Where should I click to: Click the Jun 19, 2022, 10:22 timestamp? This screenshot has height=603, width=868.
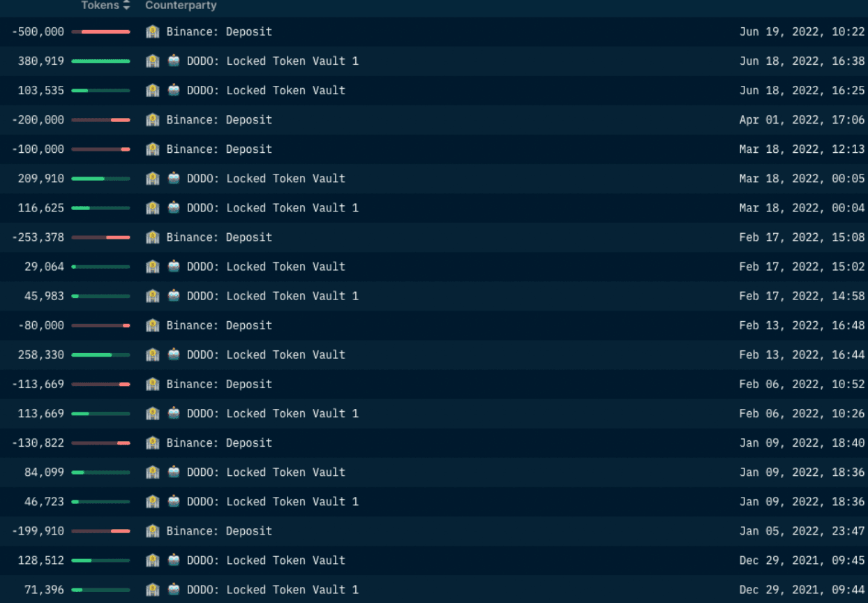click(x=802, y=31)
